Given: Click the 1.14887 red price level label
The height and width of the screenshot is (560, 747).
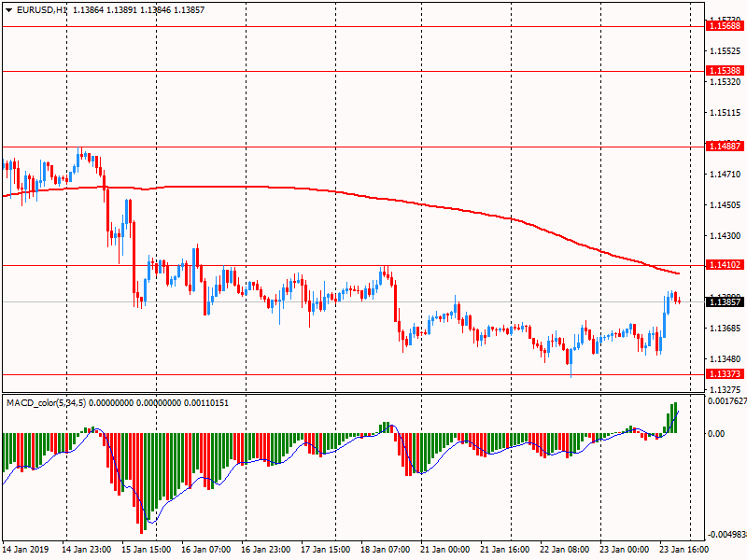Looking at the screenshot, I should click(x=725, y=147).
